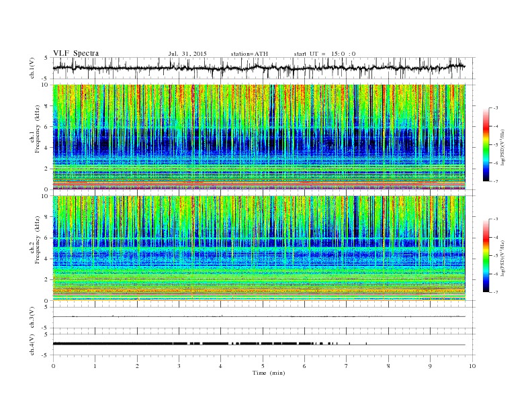
Task: Click the time axis tick label '5'
Action: [263, 366]
